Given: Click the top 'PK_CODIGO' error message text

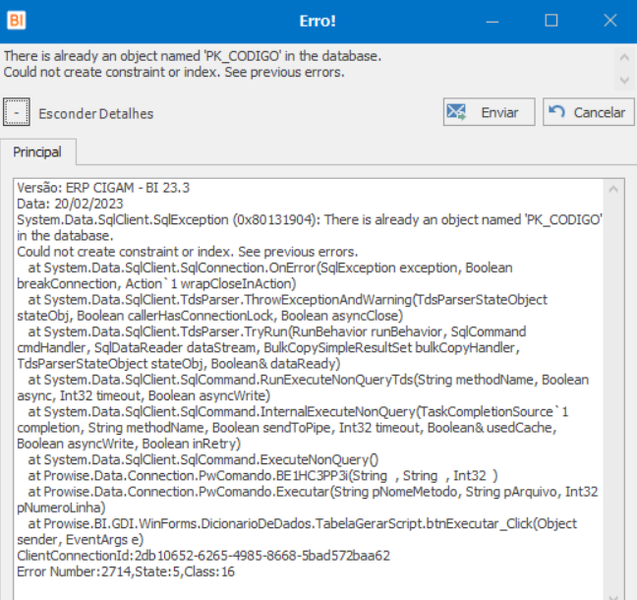Looking at the screenshot, I should tap(193, 56).
